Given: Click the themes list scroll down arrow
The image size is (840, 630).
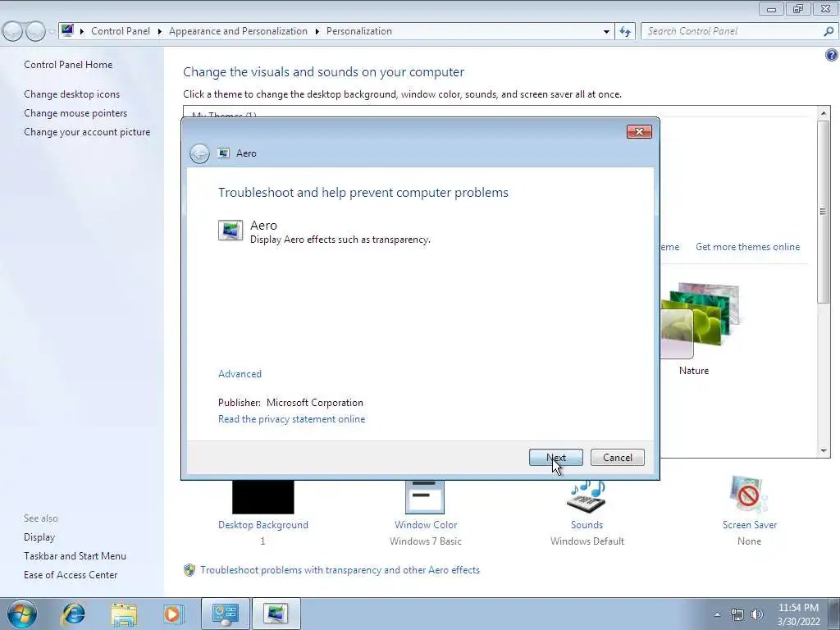Looking at the screenshot, I should 824,452.
